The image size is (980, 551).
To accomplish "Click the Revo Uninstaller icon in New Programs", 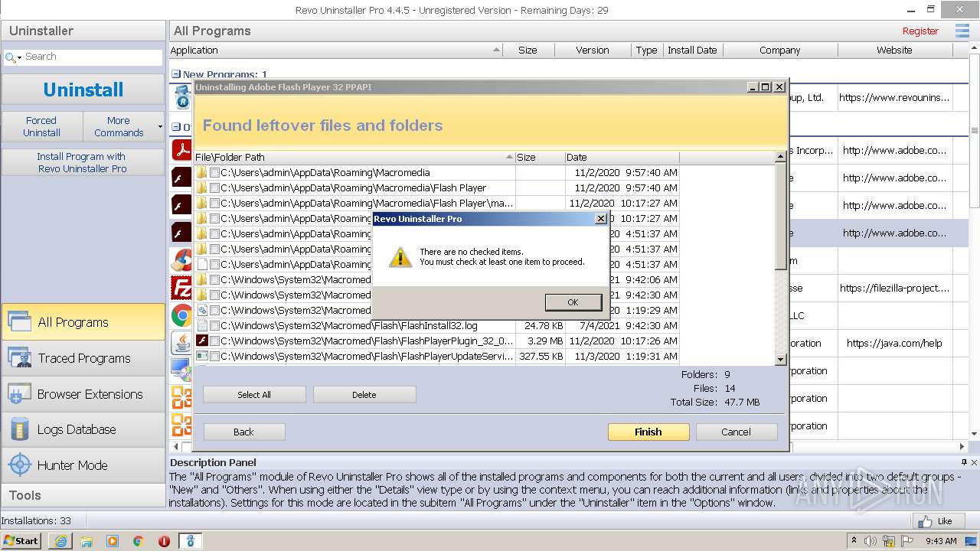I will (x=182, y=97).
